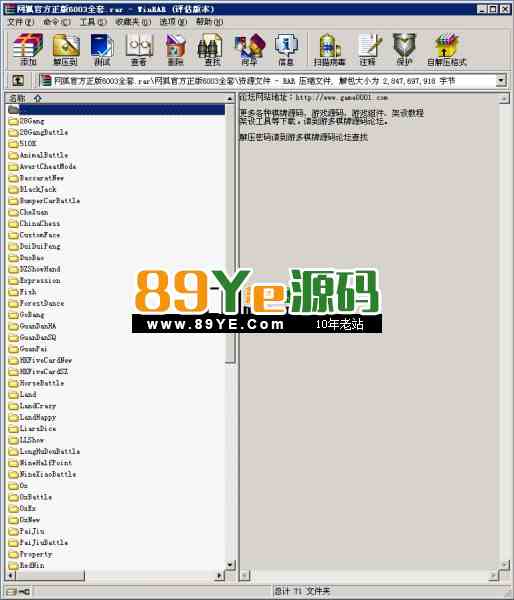Open the Wizard (向导) icon
The width and height of the screenshot is (514, 600).
click(x=249, y=49)
